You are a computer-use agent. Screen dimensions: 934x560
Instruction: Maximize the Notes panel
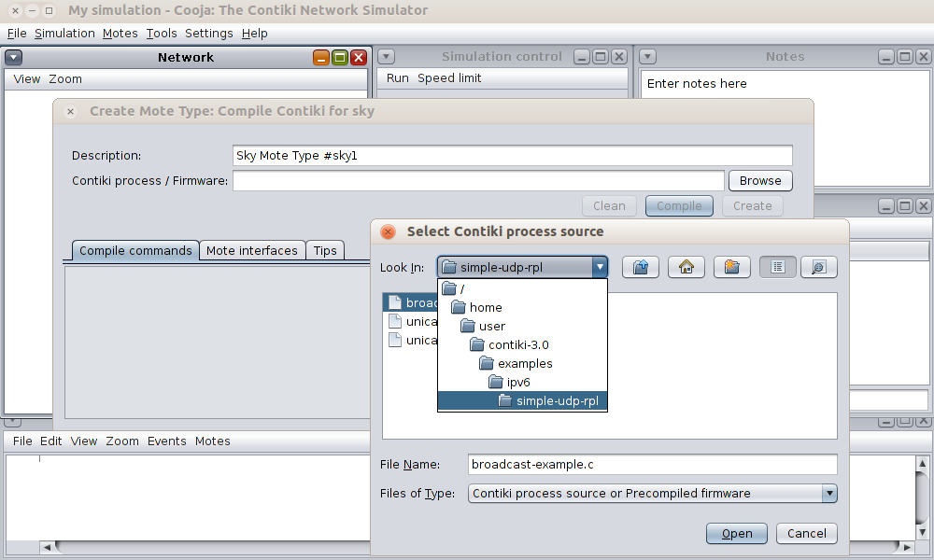[905, 57]
